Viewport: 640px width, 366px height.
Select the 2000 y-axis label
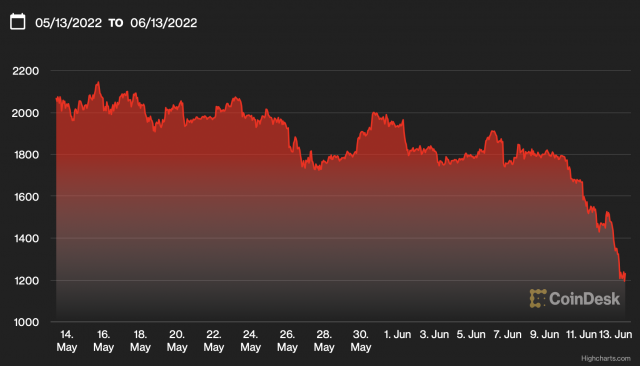point(25,113)
